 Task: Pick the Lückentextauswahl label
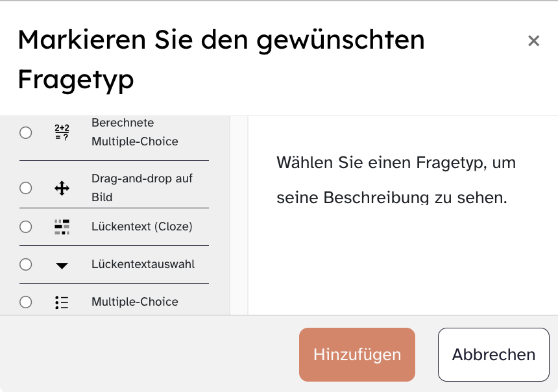(x=143, y=265)
